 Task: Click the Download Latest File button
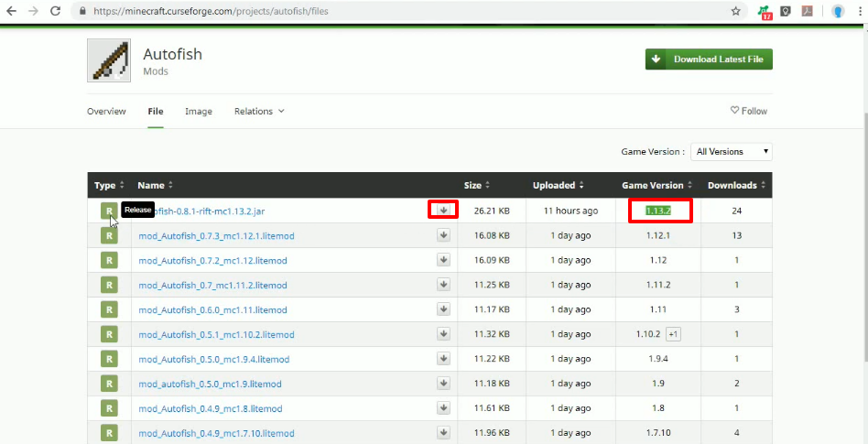click(x=709, y=60)
